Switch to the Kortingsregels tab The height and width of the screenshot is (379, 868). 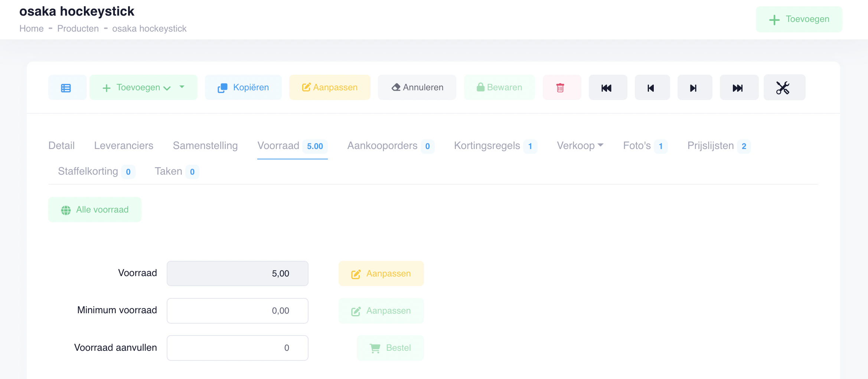tap(495, 146)
